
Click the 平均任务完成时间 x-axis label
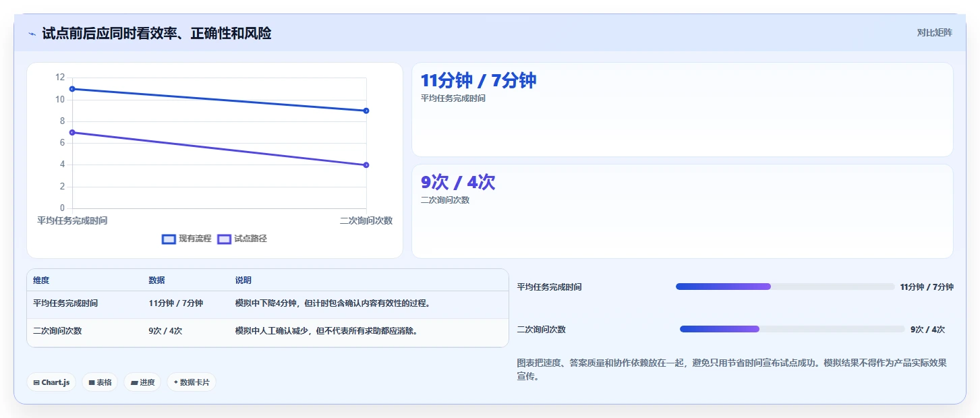[x=72, y=220]
